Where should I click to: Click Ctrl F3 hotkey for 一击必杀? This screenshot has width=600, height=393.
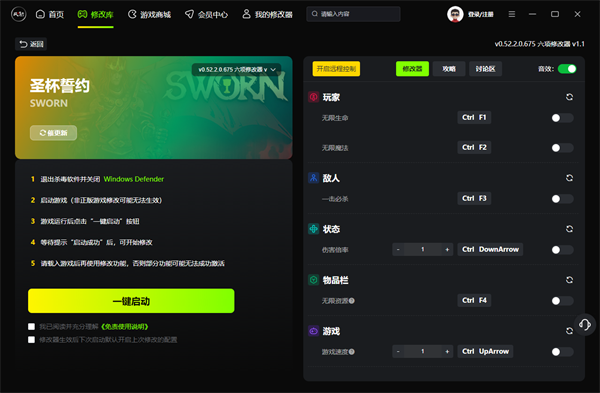coord(474,198)
